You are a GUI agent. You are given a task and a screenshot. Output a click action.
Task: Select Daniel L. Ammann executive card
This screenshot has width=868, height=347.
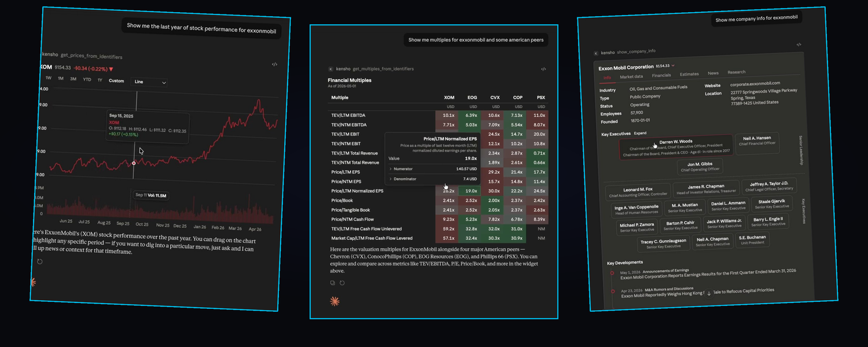click(x=729, y=205)
